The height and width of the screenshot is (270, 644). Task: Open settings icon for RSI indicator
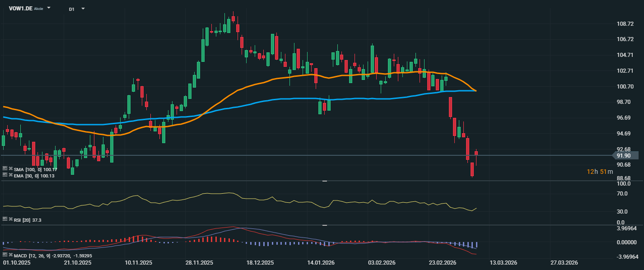5,219
